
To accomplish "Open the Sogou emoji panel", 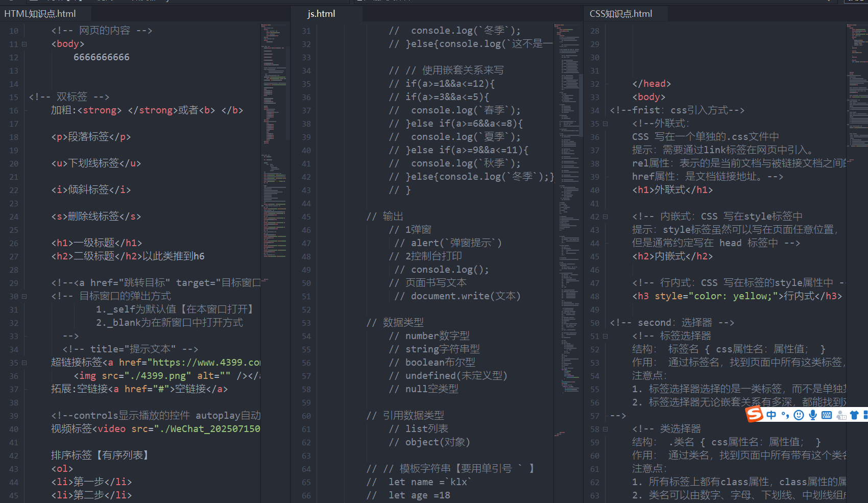I will [x=799, y=415].
